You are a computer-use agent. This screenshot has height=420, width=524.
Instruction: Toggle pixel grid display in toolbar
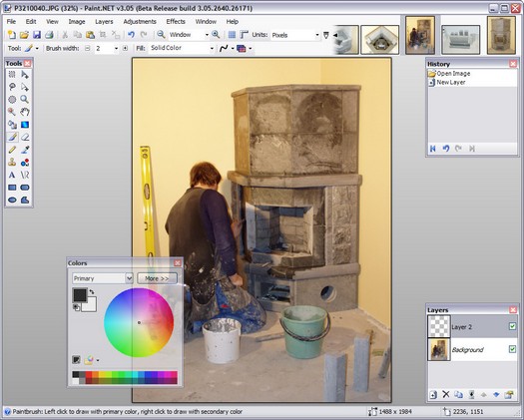[232, 34]
